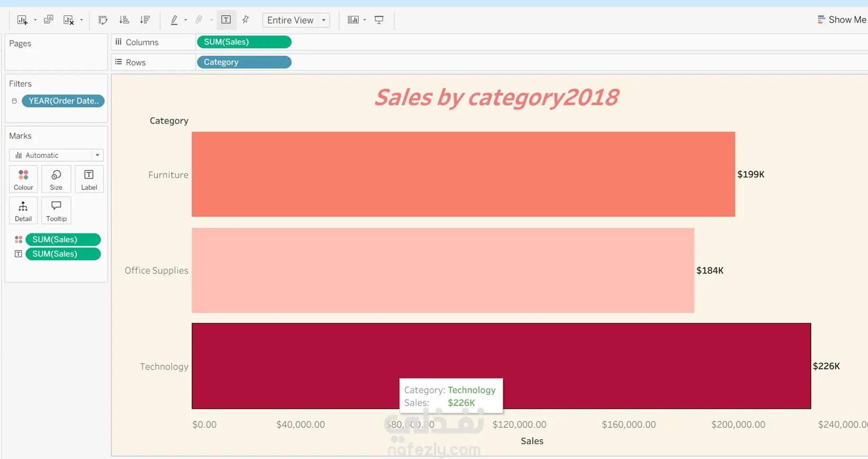Screen dimensions: 868x459
Task: Toggle Show Mark Labels button
Action: click(226, 20)
